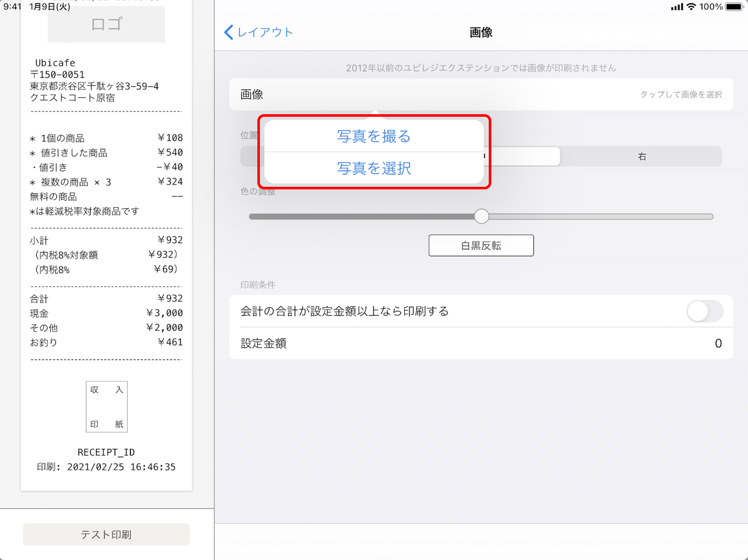Tap the その他 ¥2,000 line
The image size is (748, 560).
pos(106,328)
